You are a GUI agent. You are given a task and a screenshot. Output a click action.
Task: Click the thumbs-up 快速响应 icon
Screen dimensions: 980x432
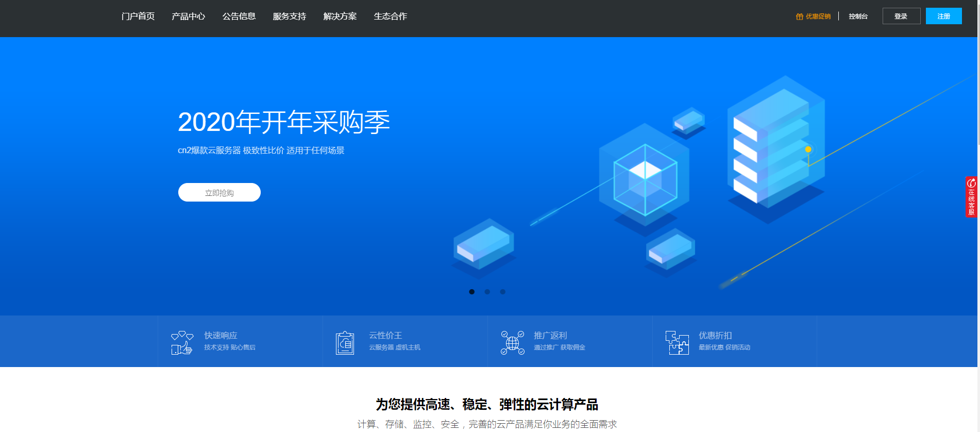tap(182, 342)
